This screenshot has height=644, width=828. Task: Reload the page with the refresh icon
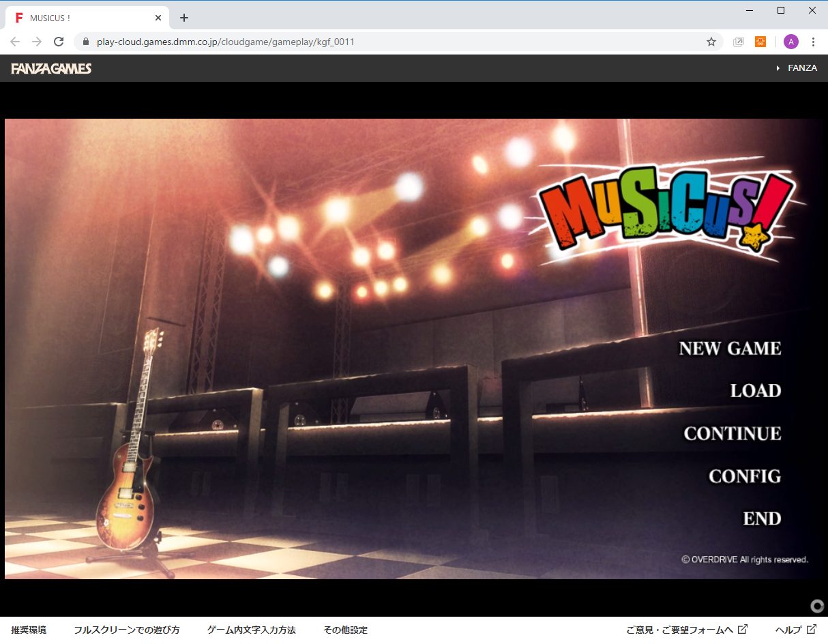point(59,42)
